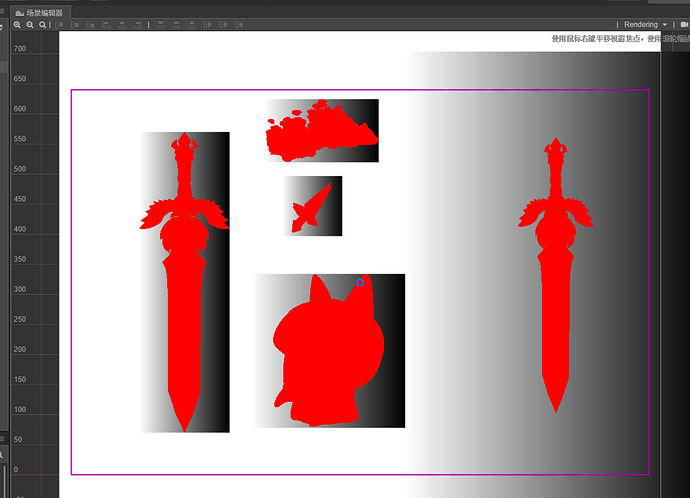This screenshot has height=498, width=690.
Task: Select the right sword without gradient box
Action: (x=555, y=275)
